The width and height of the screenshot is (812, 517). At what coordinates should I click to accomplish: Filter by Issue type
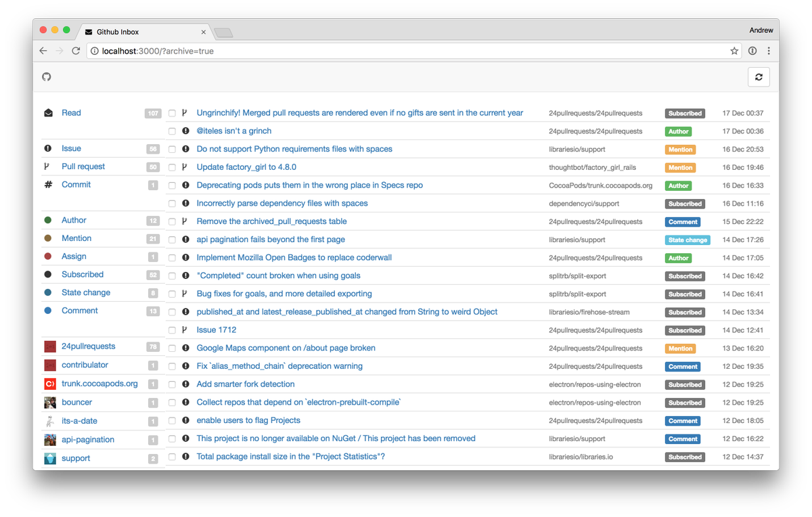(71, 148)
